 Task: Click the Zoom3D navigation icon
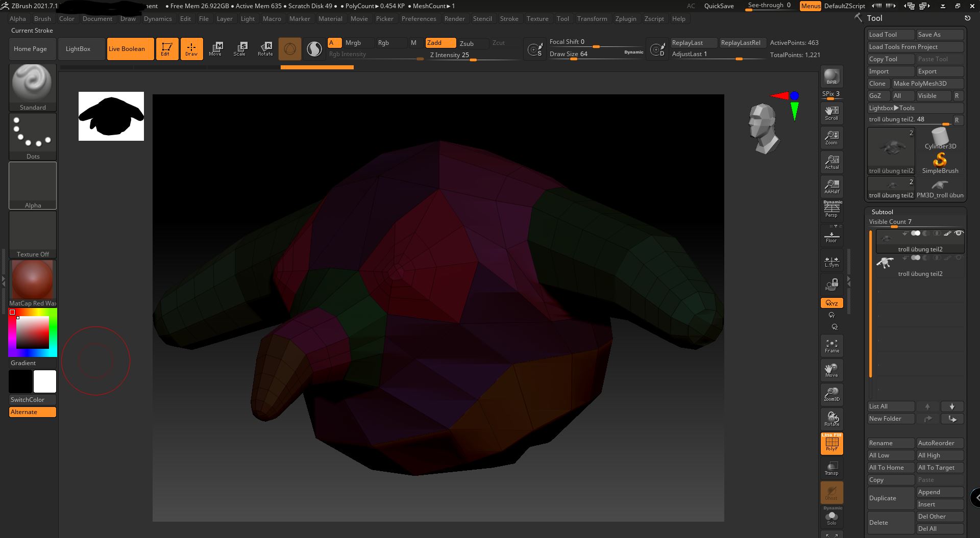(x=831, y=394)
